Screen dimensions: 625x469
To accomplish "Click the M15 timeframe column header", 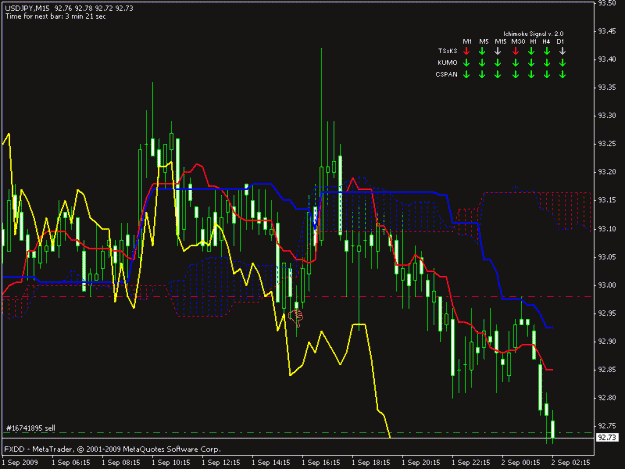I will (500, 41).
